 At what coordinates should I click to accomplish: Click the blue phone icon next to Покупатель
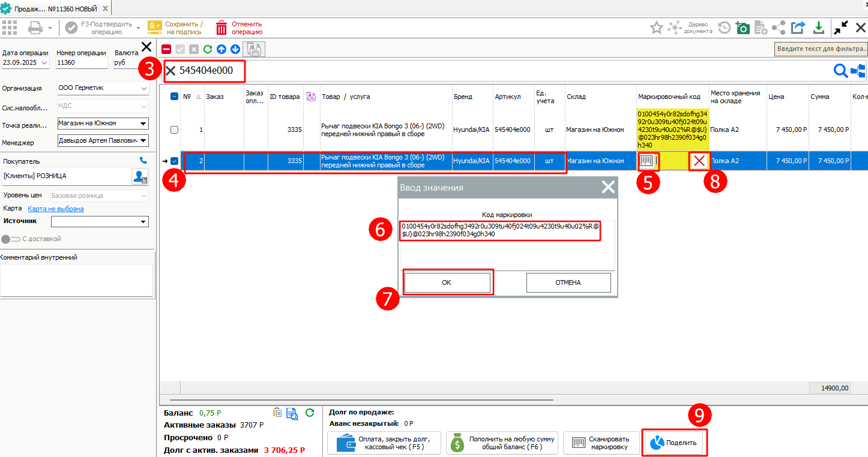[143, 161]
